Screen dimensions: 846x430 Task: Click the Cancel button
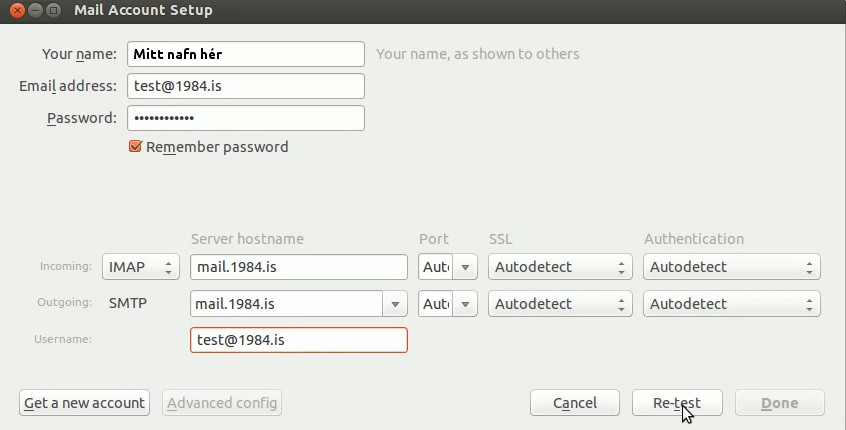click(x=575, y=403)
